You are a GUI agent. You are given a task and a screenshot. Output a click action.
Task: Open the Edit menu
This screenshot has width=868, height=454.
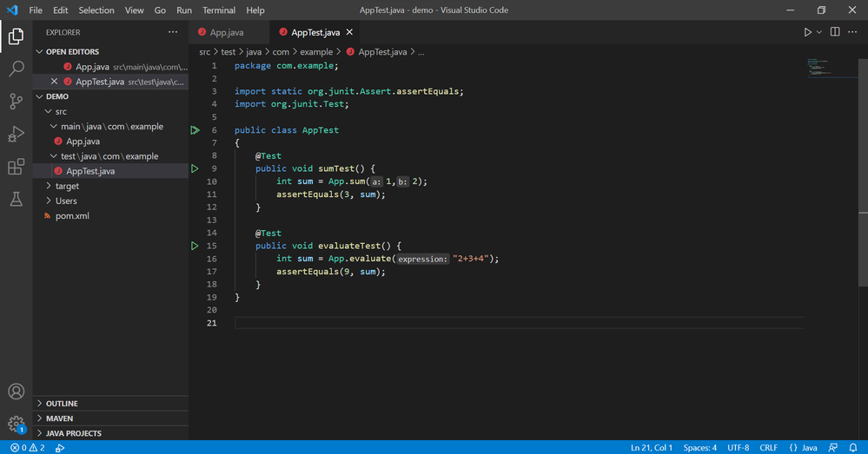coord(60,10)
